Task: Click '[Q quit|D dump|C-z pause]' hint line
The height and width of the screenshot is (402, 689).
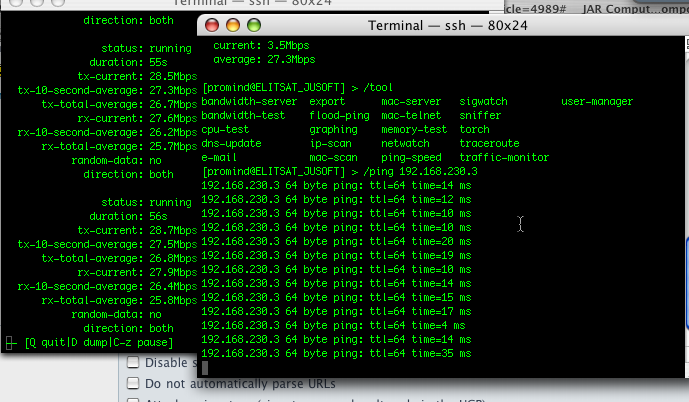Action: pos(99,343)
